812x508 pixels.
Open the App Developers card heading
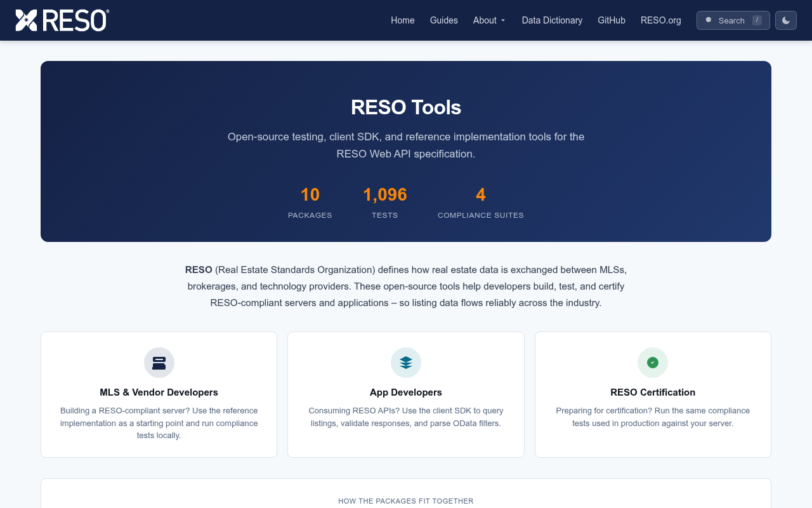(x=406, y=392)
